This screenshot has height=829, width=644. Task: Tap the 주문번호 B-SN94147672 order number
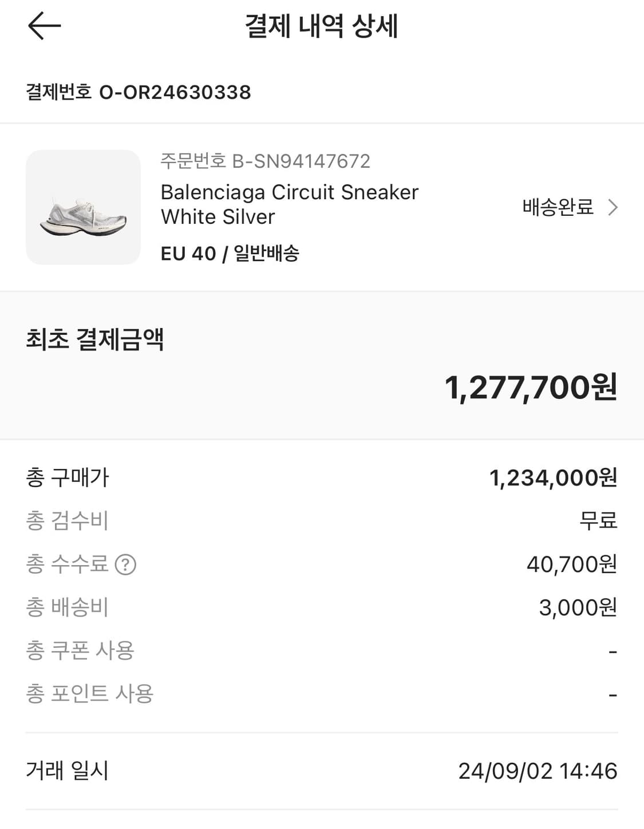[x=265, y=161]
